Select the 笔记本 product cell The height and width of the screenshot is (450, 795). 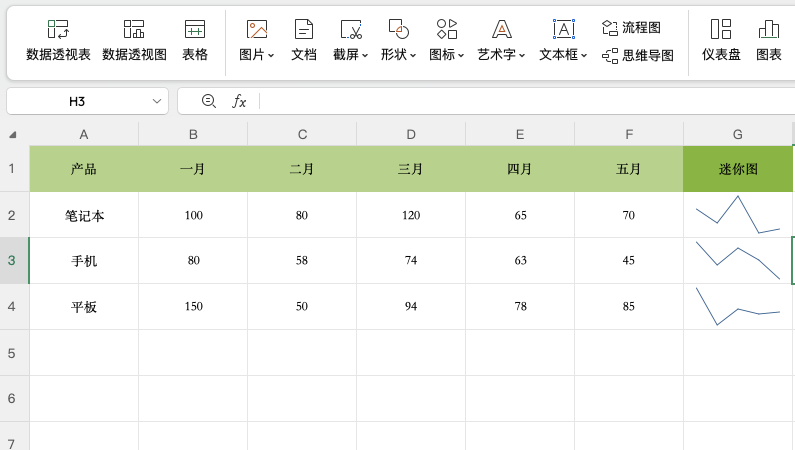pos(84,215)
